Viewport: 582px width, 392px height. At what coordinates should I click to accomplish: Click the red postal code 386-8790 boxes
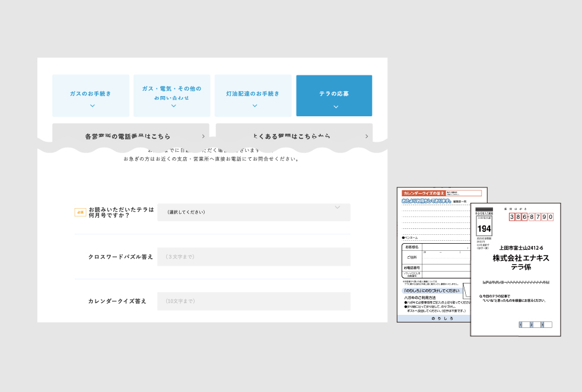coord(532,218)
